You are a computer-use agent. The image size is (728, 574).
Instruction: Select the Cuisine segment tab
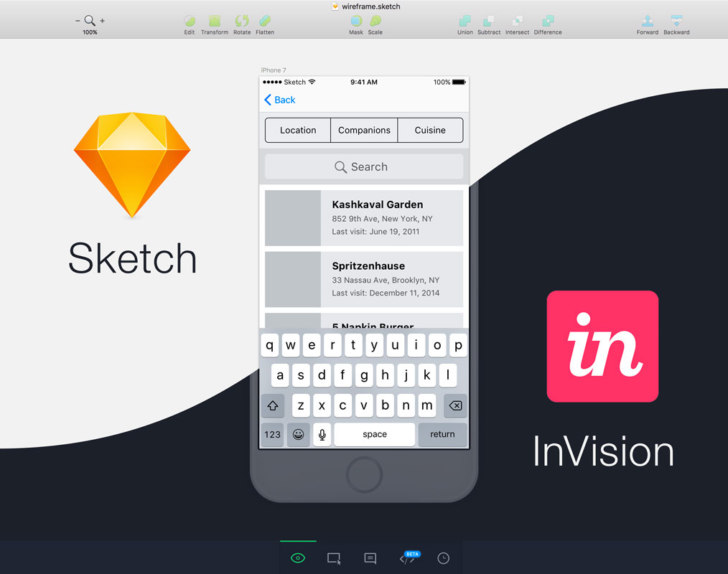click(430, 130)
